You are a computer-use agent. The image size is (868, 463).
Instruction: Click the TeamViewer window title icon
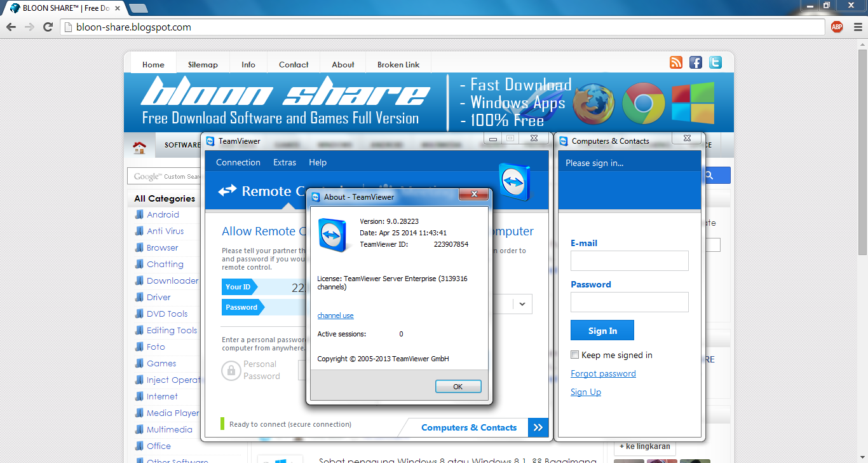(x=210, y=141)
